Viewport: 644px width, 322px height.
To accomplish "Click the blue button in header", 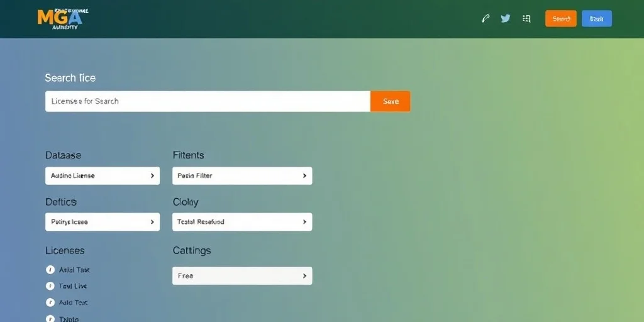I will pos(597,18).
